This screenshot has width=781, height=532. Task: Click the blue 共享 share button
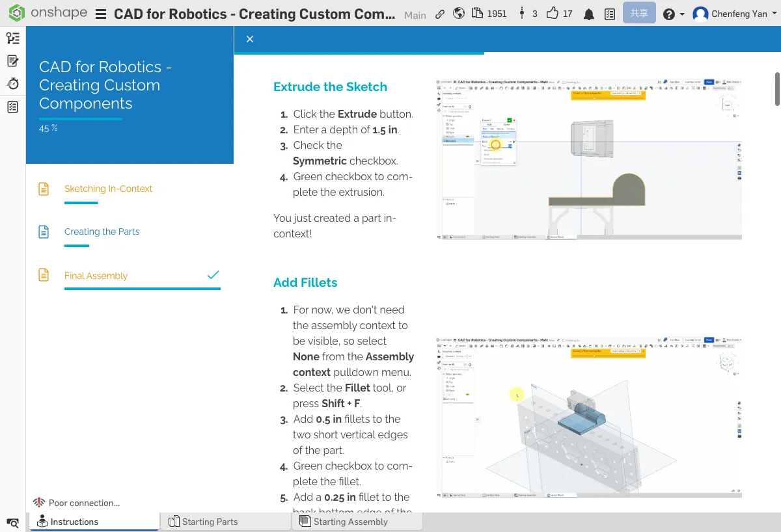click(x=638, y=13)
